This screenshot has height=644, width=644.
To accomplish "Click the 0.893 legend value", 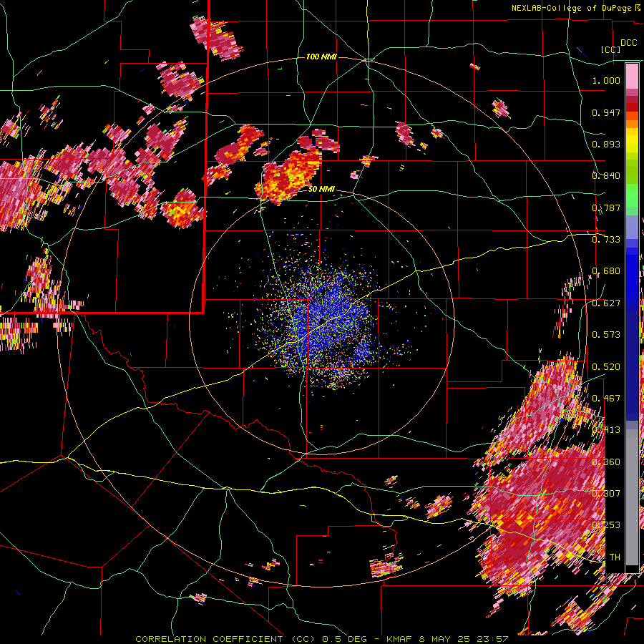I will [x=606, y=144].
